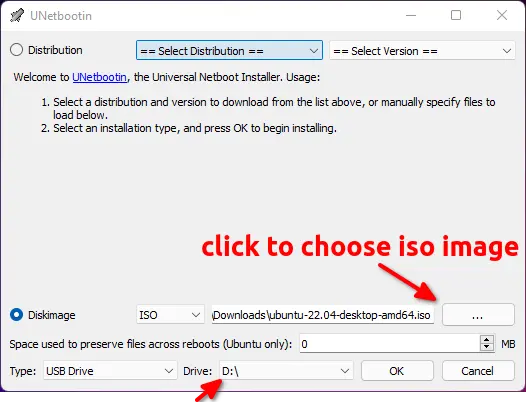Click the OK button
Screen dimensions: 526x402
pyautogui.click(x=397, y=371)
